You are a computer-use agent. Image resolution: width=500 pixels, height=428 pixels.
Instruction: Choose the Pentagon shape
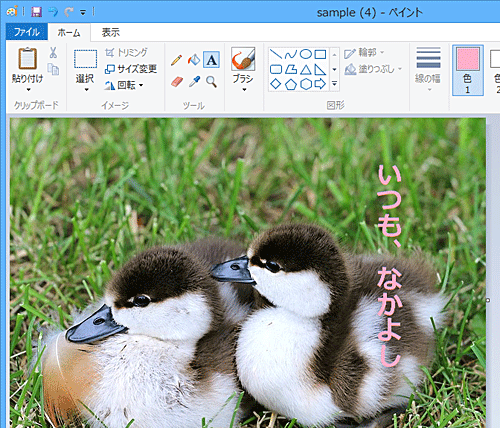click(291, 84)
